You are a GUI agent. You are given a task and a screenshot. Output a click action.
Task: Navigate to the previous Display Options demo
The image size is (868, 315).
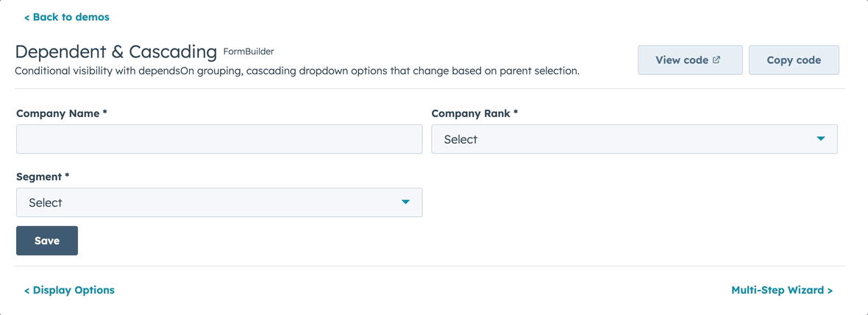[70, 290]
